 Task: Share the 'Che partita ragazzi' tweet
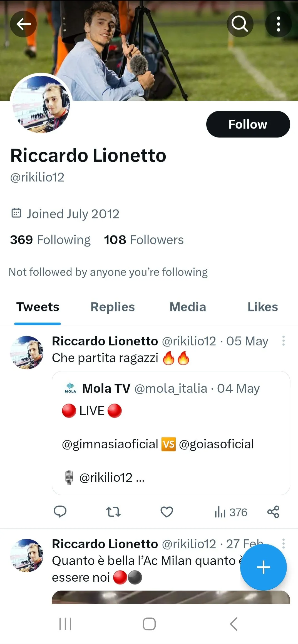pos(273,512)
